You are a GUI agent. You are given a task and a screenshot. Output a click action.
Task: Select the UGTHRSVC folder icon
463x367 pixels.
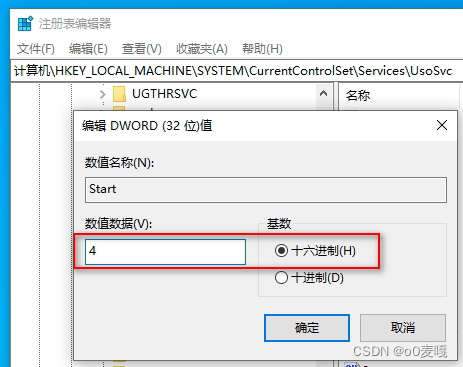point(119,94)
